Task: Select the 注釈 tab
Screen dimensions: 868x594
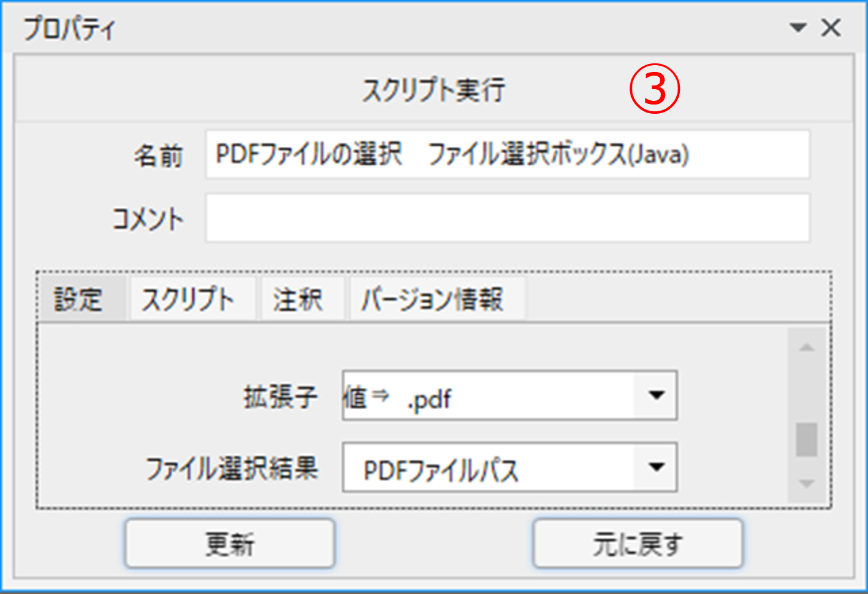Action: [298, 299]
